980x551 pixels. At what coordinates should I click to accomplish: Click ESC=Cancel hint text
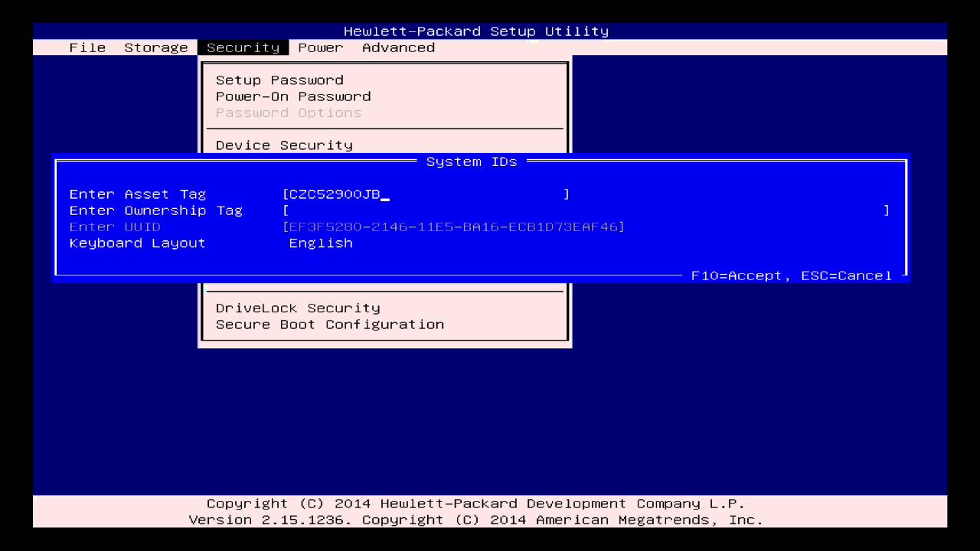coord(847,275)
